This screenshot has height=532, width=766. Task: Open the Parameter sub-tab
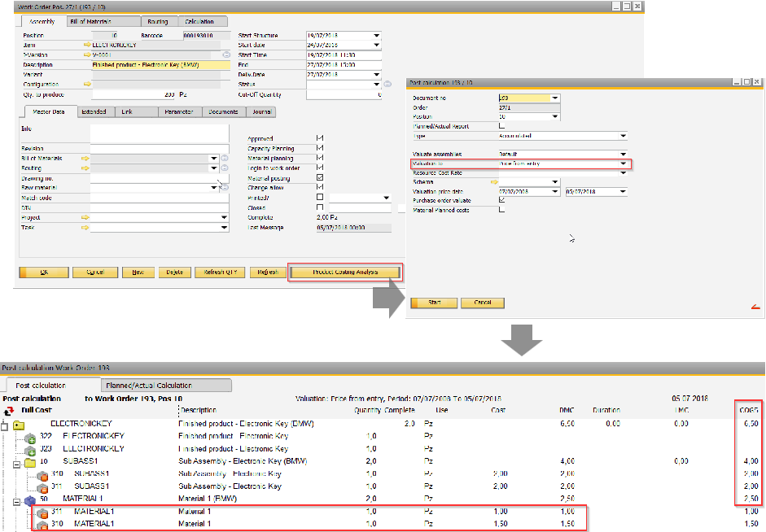point(179,111)
